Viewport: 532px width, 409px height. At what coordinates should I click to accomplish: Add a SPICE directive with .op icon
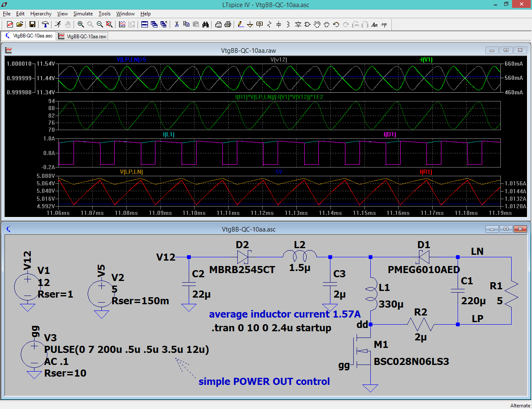click(384, 25)
